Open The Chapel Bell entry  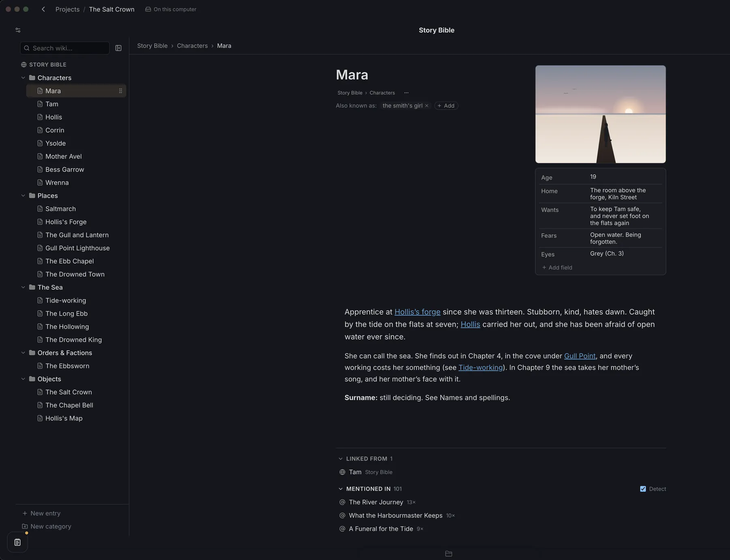[x=69, y=405]
